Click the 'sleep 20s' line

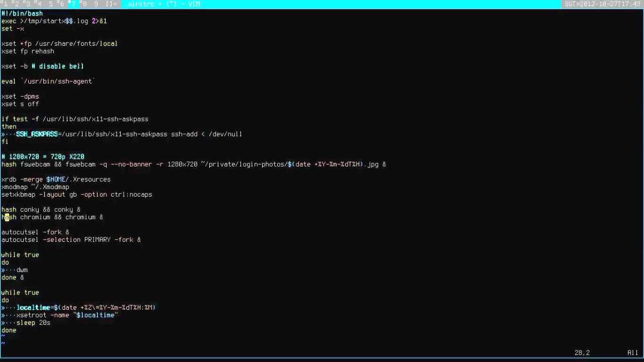pos(33,322)
